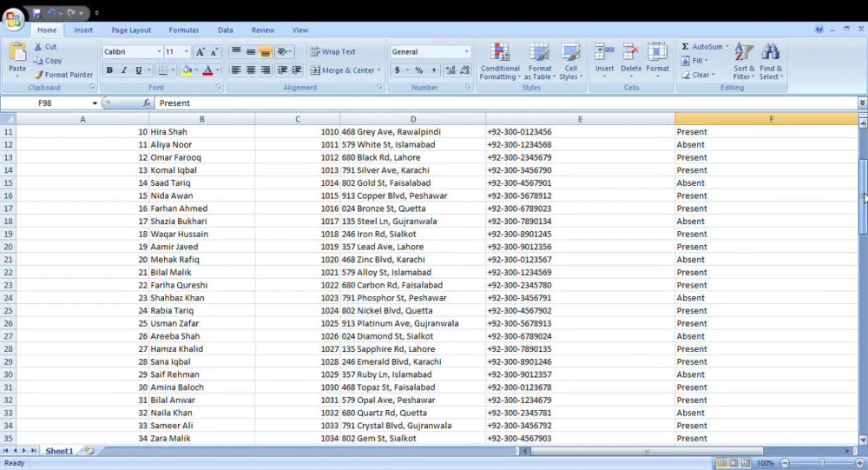Expand the AutoSum dropdown arrow

click(727, 47)
